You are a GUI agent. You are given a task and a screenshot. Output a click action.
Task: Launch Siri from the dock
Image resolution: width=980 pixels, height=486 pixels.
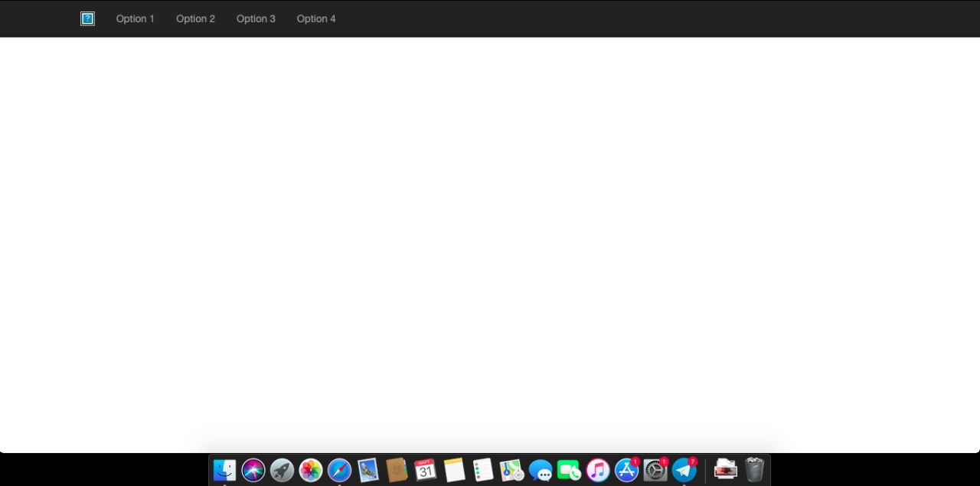[x=253, y=470]
